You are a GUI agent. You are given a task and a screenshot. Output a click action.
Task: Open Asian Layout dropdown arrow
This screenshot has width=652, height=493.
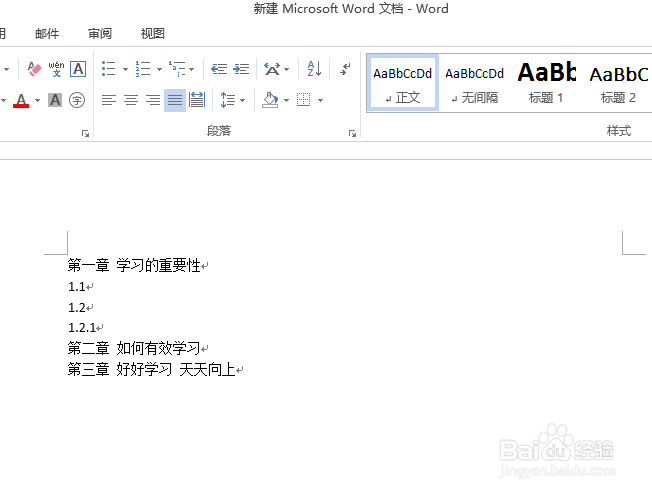pyautogui.click(x=286, y=69)
